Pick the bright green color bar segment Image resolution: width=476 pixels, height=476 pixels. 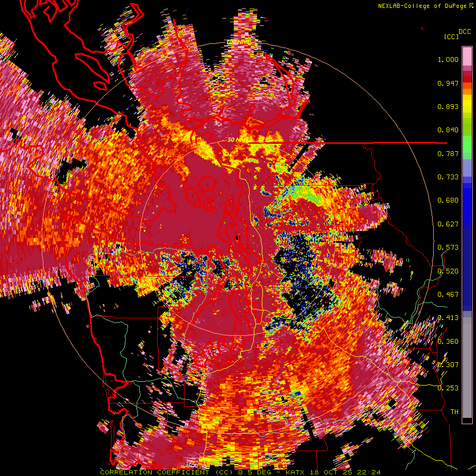[467, 143]
